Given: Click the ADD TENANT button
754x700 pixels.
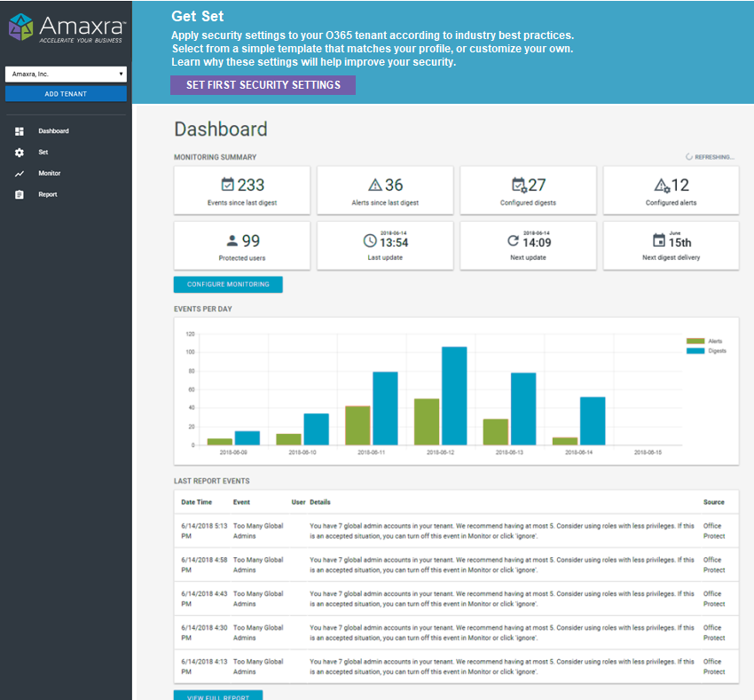Looking at the screenshot, I should point(66,94).
